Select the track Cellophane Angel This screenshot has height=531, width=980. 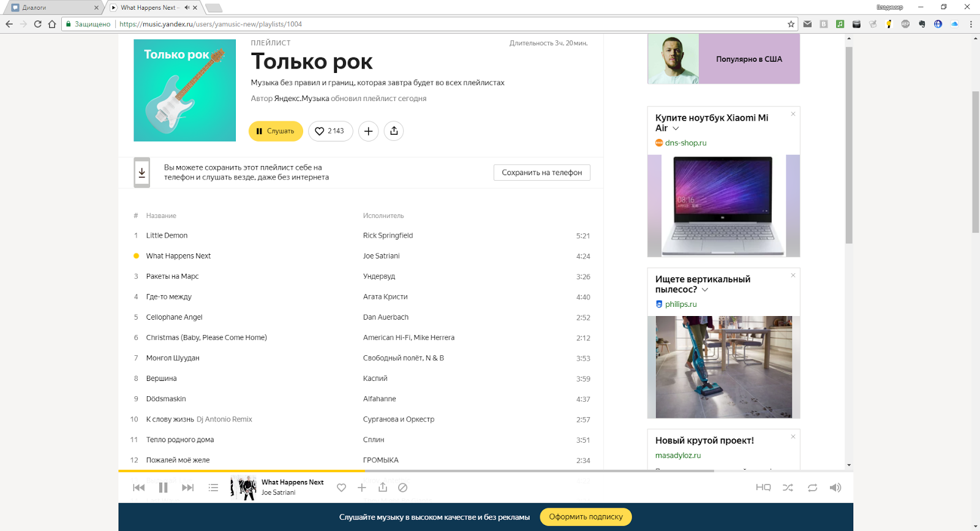pyautogui.click(x=174, y=317)
